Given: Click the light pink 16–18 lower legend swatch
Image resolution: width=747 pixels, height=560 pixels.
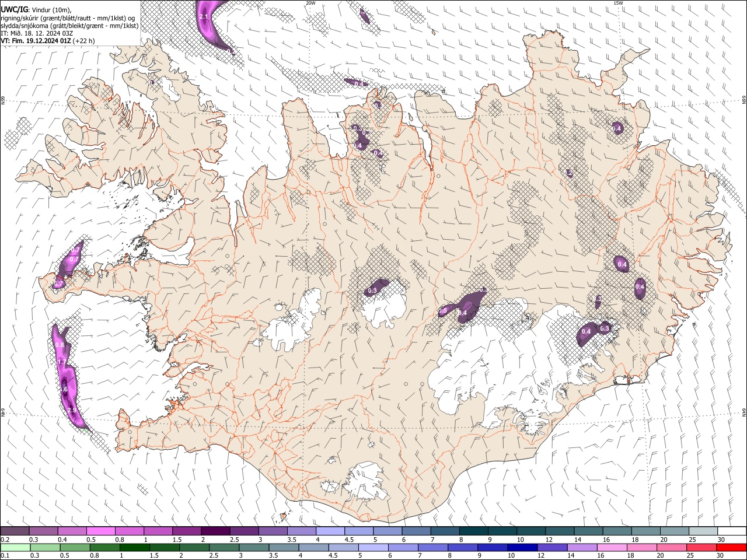Looking at the screenshot, I should coord(611,547).
